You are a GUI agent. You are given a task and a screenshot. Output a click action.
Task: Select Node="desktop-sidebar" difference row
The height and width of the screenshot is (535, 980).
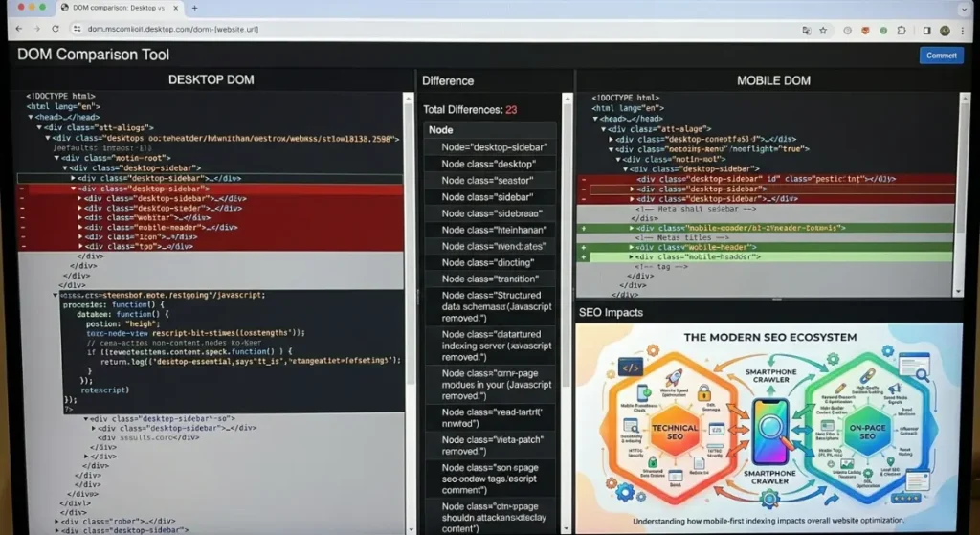pos(490,147)
